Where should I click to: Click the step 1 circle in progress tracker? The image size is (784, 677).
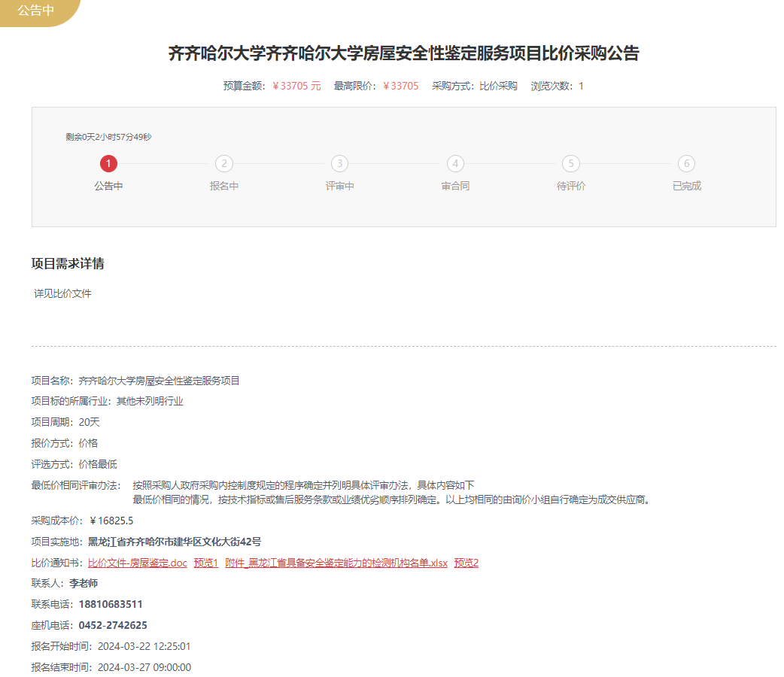(x=108, y=163)
